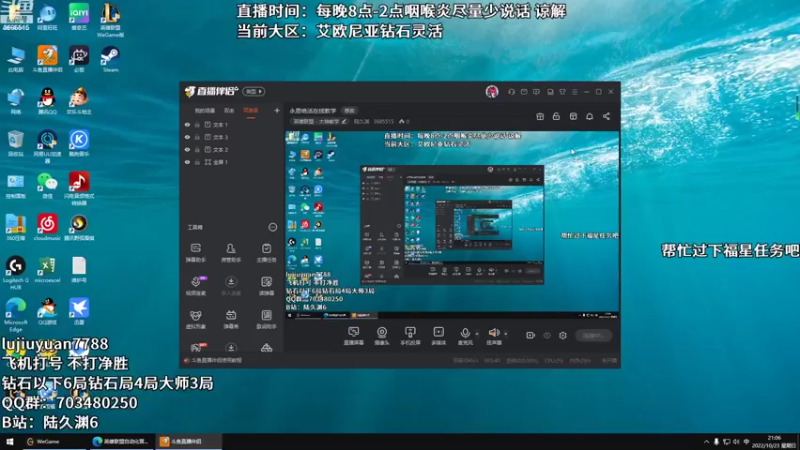The image size is (800, 450).
Task: Toggle the lock on the 全屏 1 source
Action: click(x=197, y=162)
